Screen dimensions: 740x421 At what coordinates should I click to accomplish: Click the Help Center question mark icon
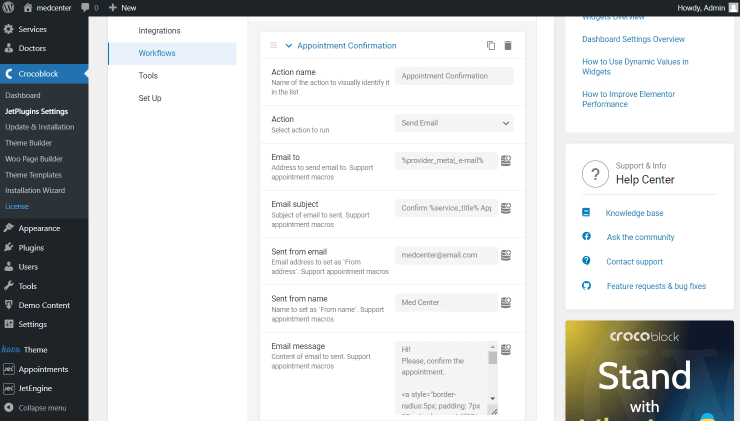pos(595,174)
